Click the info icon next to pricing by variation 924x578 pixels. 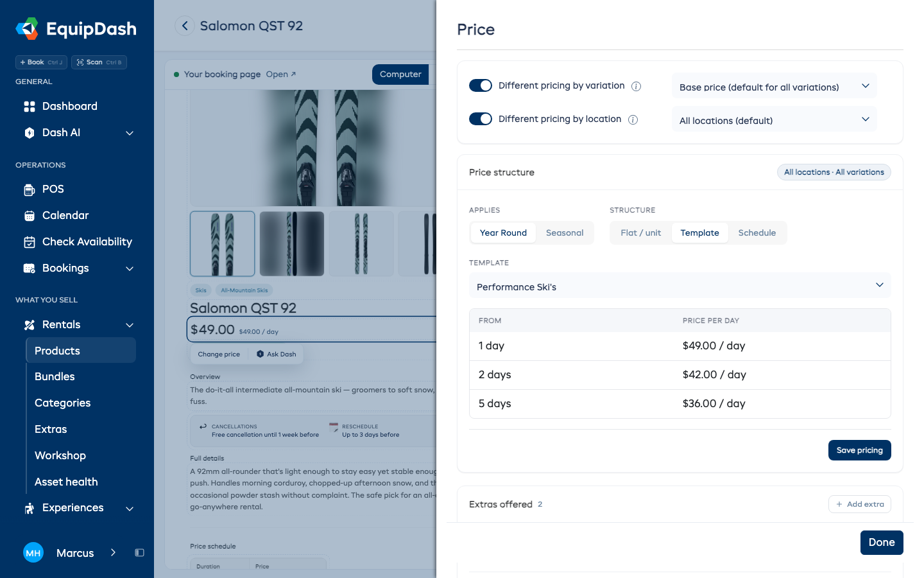(x=637, y=86)
